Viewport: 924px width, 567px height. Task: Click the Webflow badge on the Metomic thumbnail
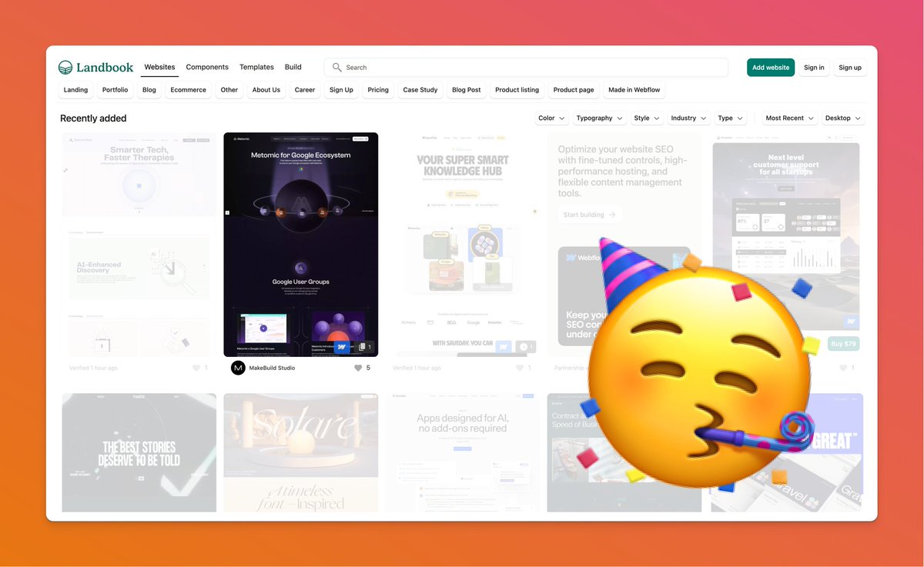pyautogui.click(x=341, y=347)
